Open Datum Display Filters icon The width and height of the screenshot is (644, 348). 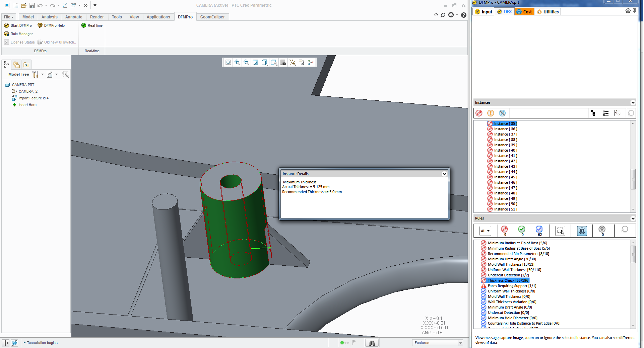tap(293, 62)
